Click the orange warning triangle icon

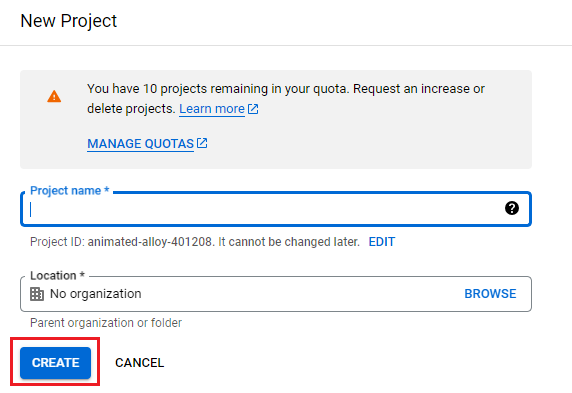54,96
